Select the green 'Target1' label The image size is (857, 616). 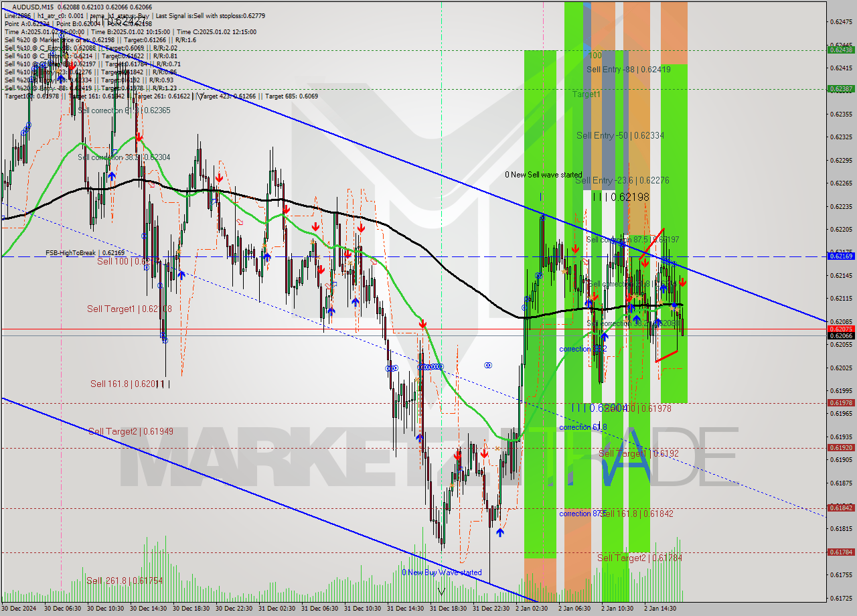(587, 94)
